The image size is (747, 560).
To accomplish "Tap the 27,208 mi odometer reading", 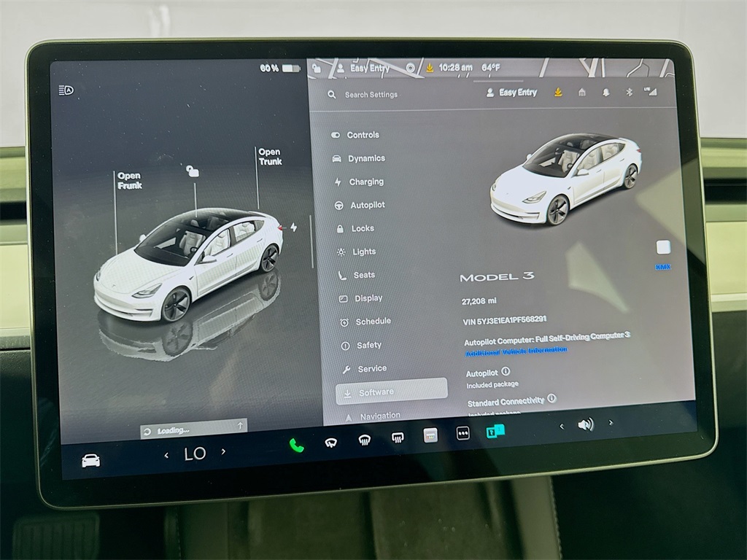I will [479, 301].
